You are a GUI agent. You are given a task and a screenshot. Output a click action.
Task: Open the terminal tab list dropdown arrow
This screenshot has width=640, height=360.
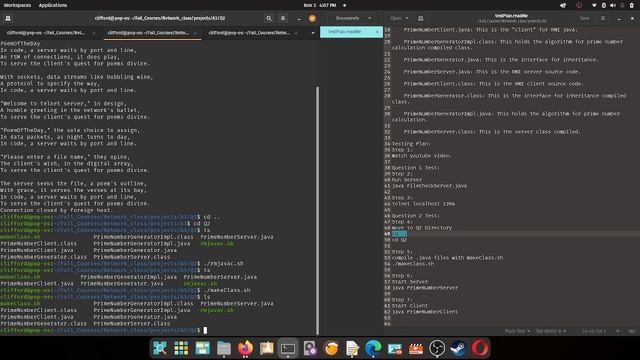click(313, 33)
